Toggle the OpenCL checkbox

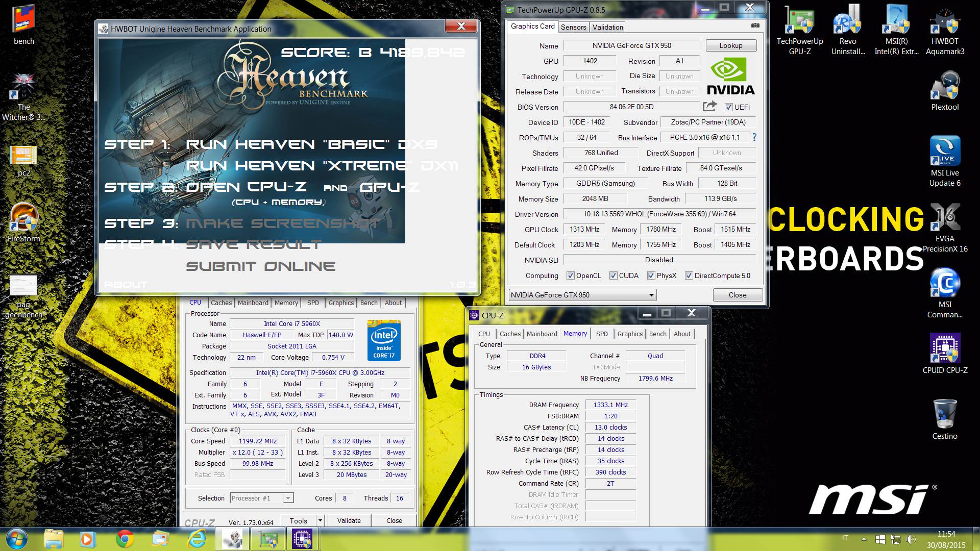[x=571, y=275]
